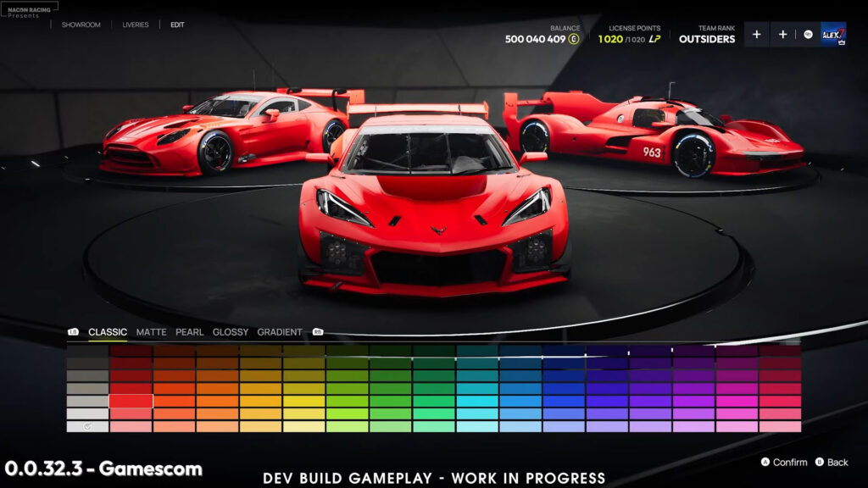Select the Gradient paint tab

280,332
